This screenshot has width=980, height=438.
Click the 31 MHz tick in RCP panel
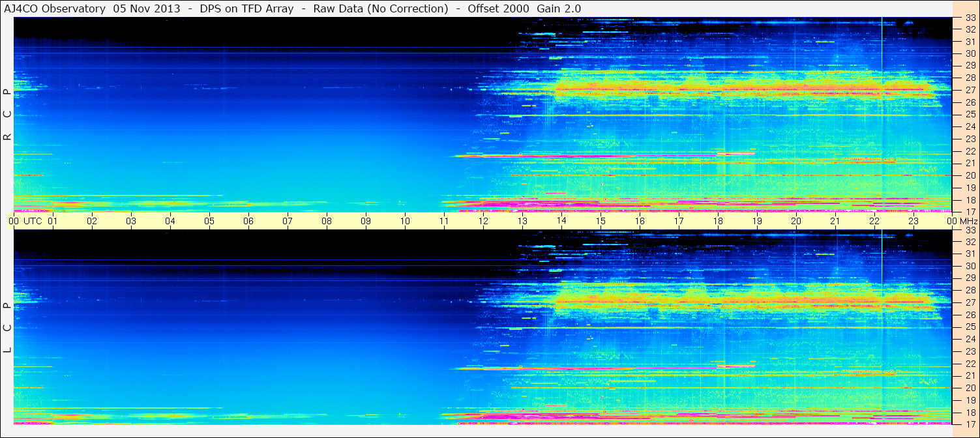click(970, 42)
